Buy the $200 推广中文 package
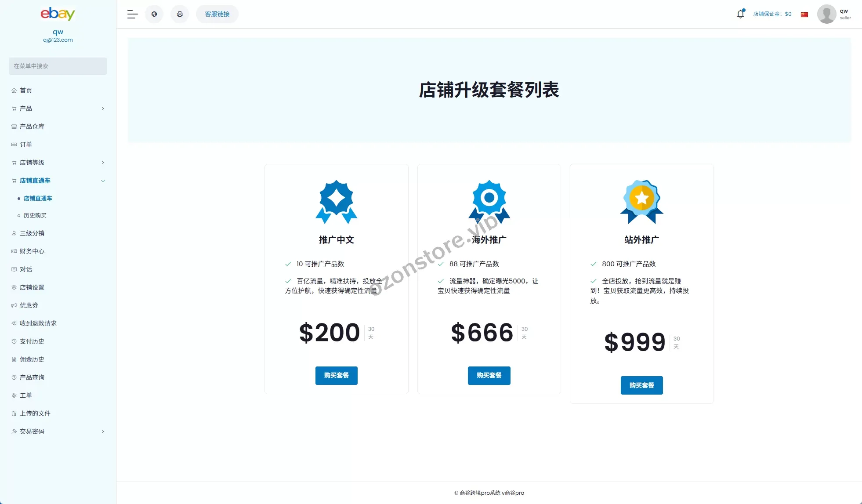This screenshot has width=862, height=504. 336,375
